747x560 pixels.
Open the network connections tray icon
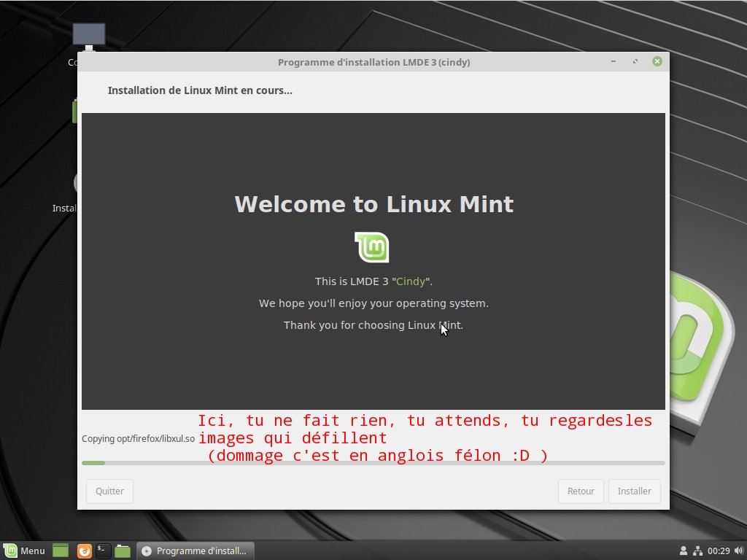697,551
